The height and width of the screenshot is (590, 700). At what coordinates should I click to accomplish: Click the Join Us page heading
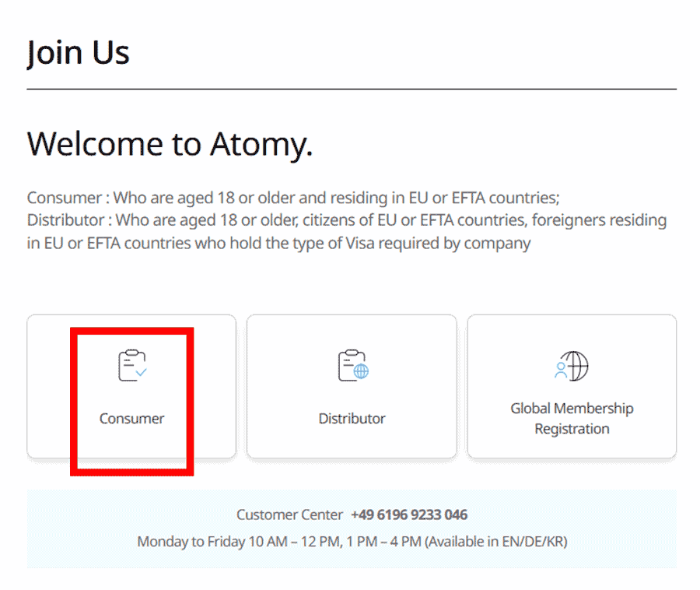click(78, 52)
